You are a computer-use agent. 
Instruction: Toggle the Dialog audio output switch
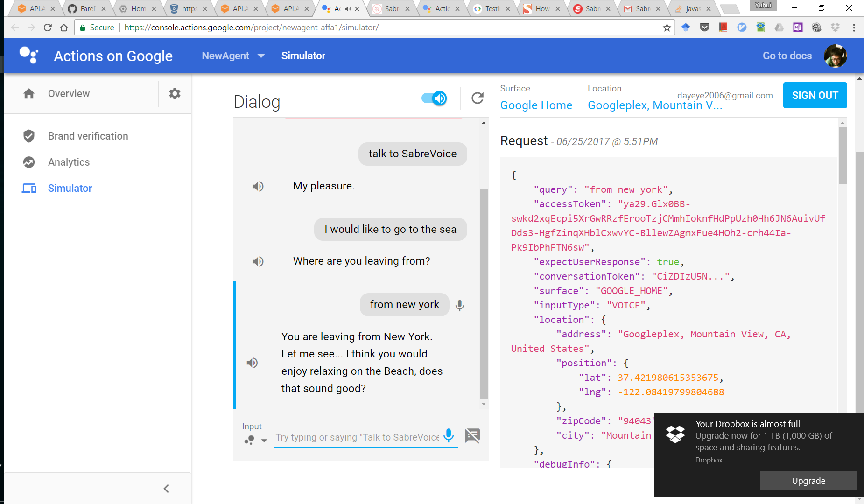pos(434,98)
